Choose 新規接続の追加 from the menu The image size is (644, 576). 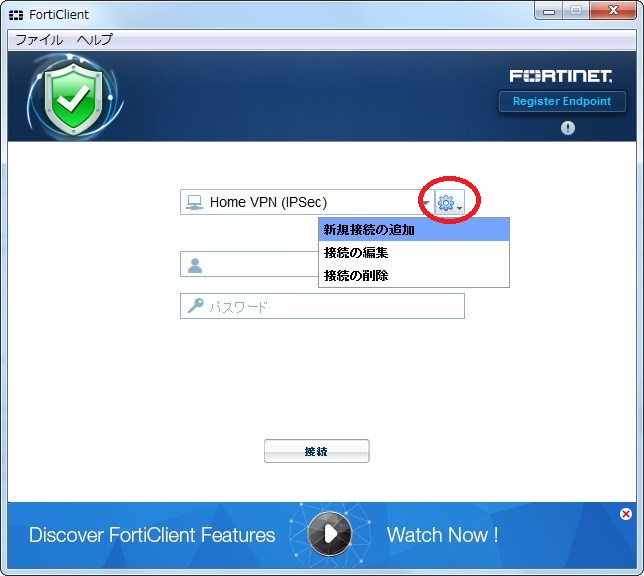click(414, 230)
